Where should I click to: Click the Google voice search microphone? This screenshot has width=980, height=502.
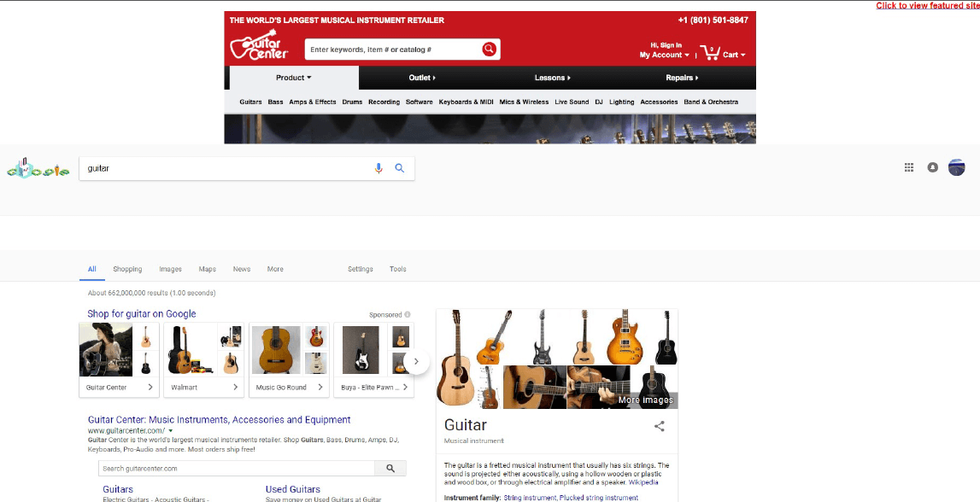pos(379,168)
